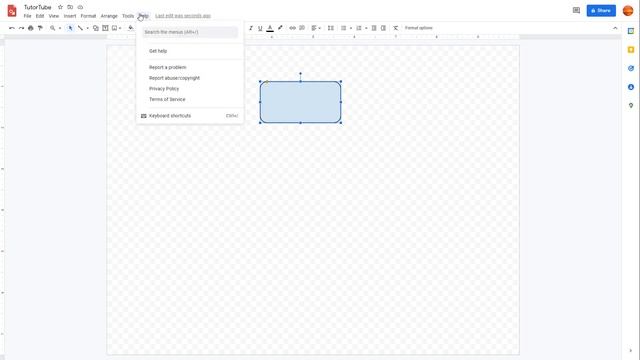The image size is (640, 360).
Task: Open the Google account avatar
Action: [628, 11]
